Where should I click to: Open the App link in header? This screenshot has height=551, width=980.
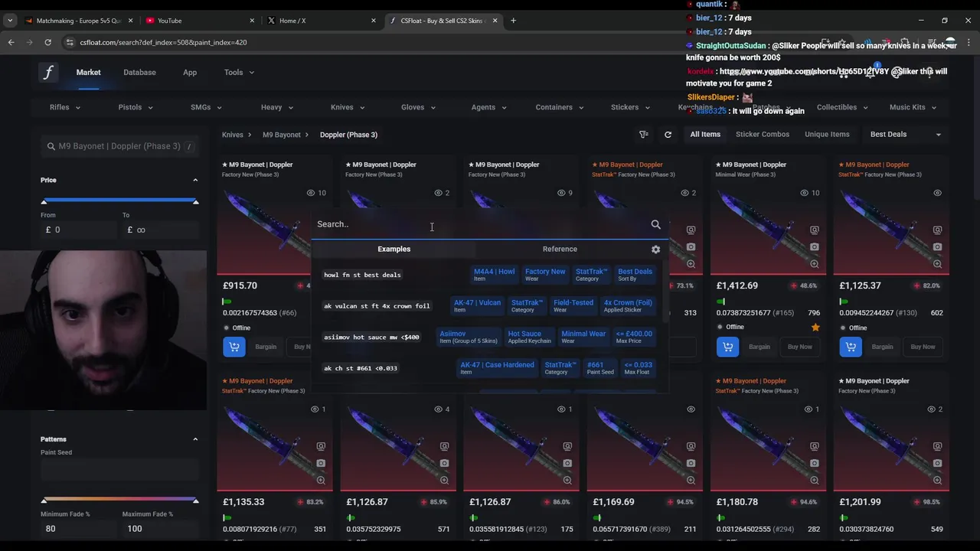[190, 72]
